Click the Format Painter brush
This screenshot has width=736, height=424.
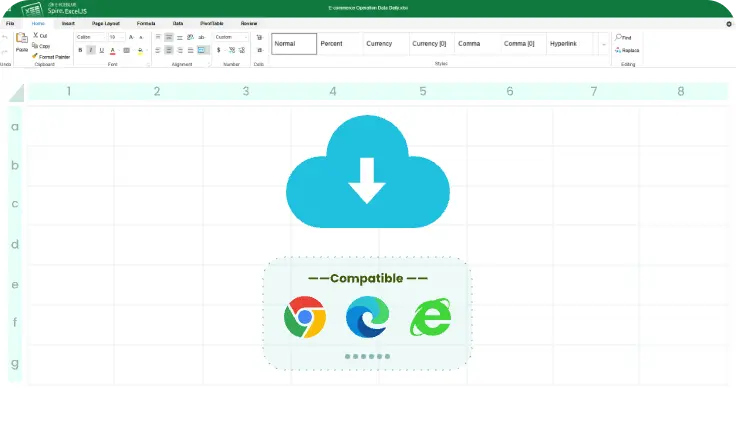tap(35, 57)
